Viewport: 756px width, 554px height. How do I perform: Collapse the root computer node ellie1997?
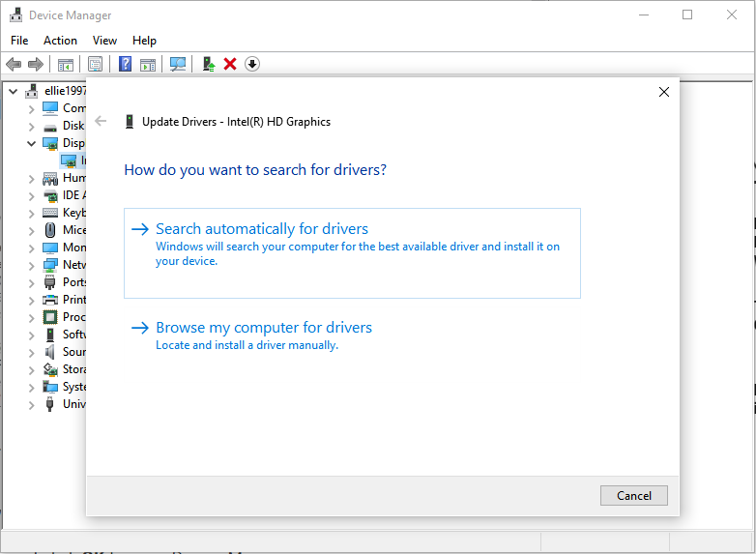[13, 91]
